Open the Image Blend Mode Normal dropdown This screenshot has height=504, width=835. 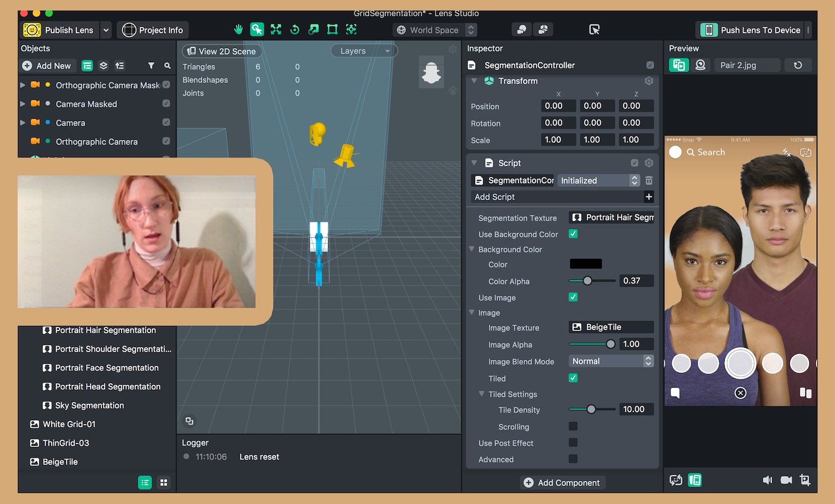(611, 361)
